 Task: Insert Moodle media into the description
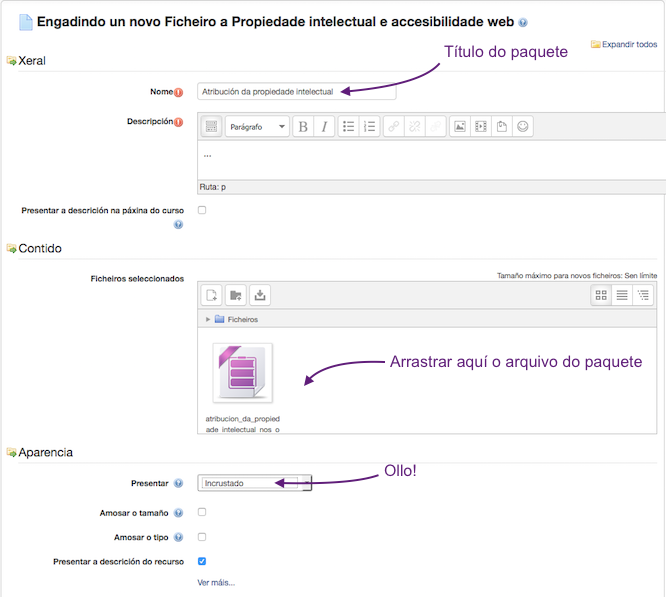(x=481, y=127)
